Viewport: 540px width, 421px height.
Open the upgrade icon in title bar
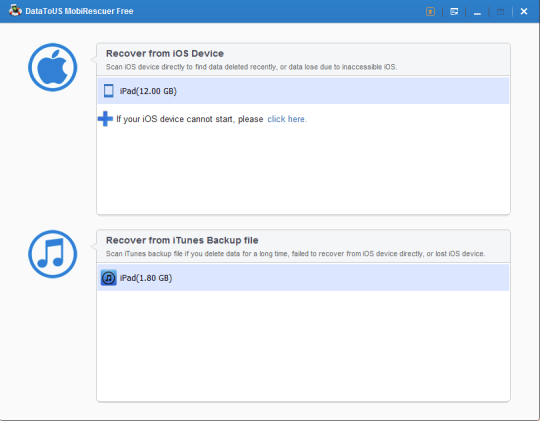pyautogui.click(x=430, y=12)
